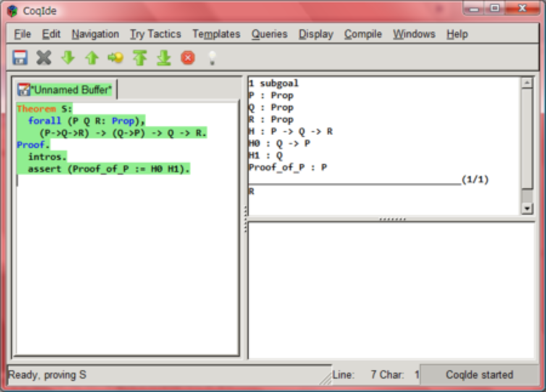Click the 'Ready, proving S' status text
Image resolution: width=546 pixels, height=392 pixels.
pyautogui.click(x=47, y=374)
